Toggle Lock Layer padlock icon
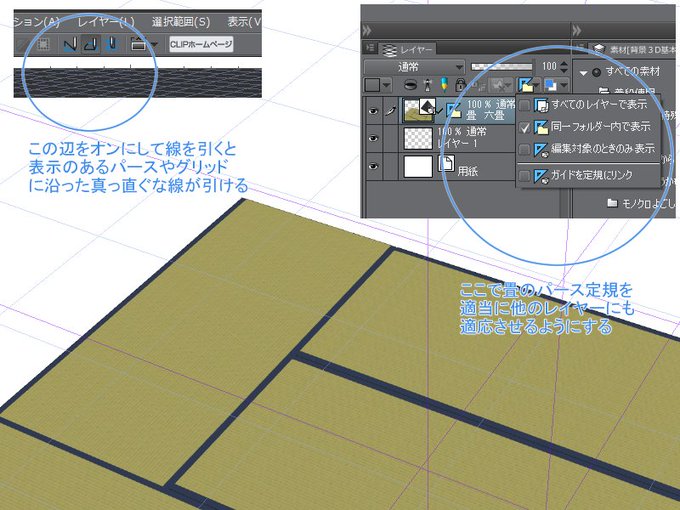Screen dimensions: 680x510 460,85
